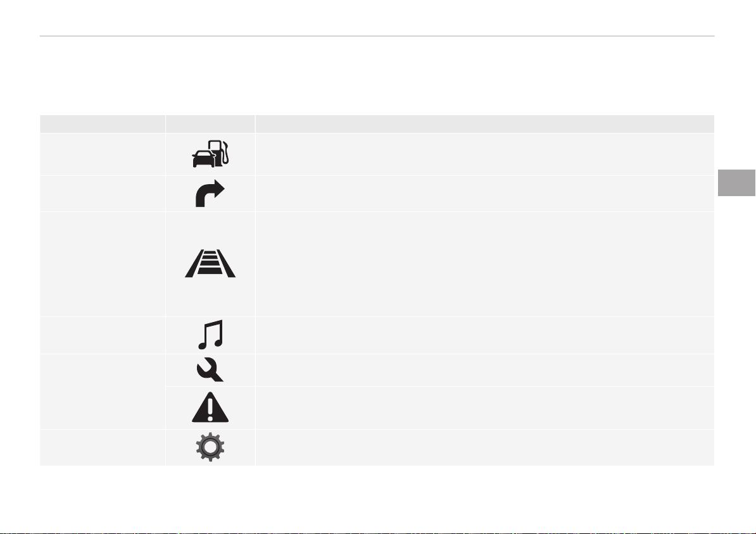The width and height of the screenshot is (756, 534).
Task: Select the right-turn arrow icon
Action: (x=210, y=193)
